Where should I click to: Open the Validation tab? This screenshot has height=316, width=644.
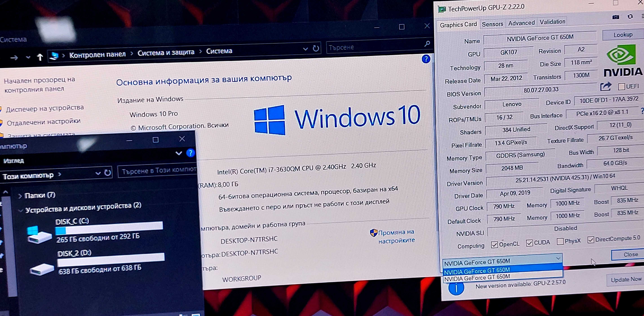552,22
